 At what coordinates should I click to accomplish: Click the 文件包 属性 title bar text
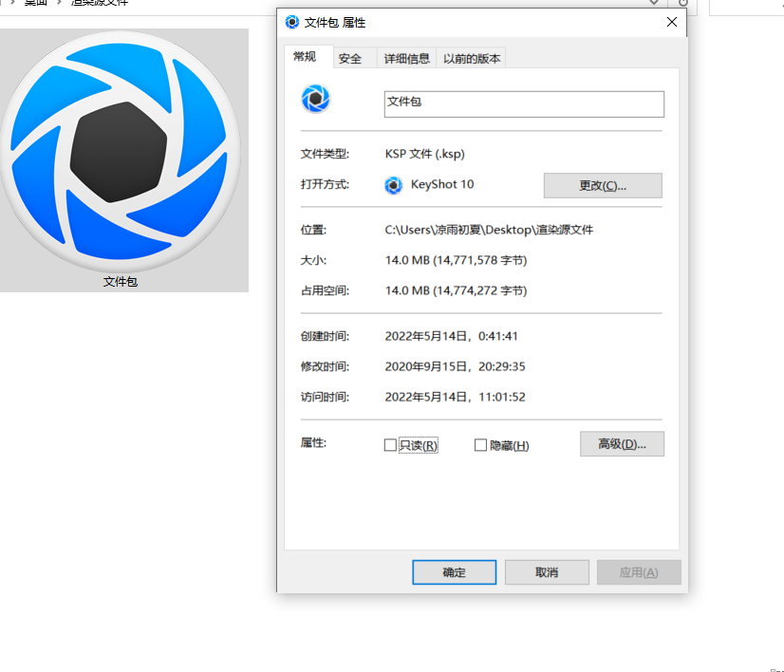point(334,22)
